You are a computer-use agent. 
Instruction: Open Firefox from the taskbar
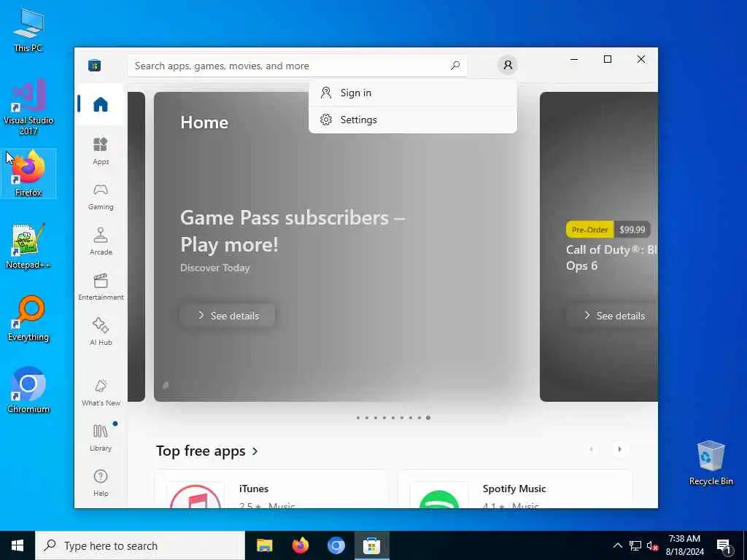click(300, 545)
